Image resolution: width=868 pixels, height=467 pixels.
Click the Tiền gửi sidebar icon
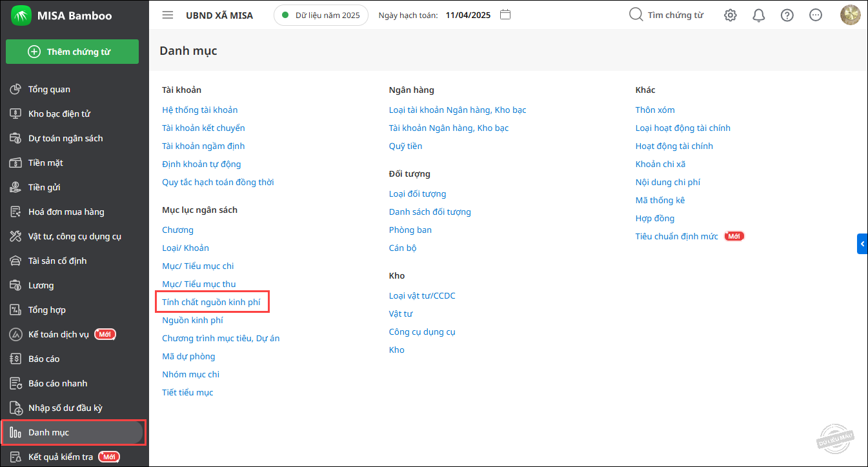pos(17,187)
